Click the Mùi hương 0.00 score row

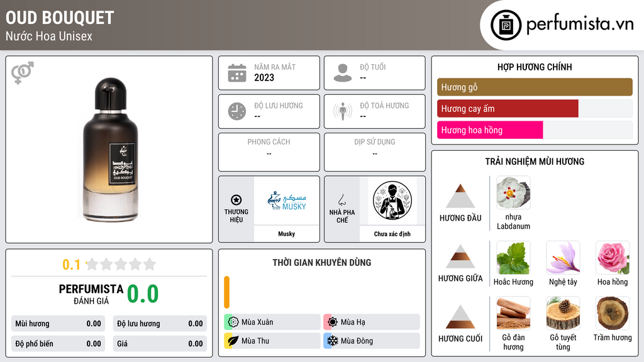(58, 324)
